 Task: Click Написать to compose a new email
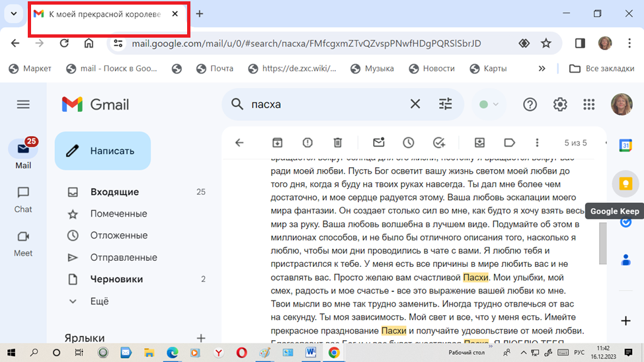tap(102, 151)
